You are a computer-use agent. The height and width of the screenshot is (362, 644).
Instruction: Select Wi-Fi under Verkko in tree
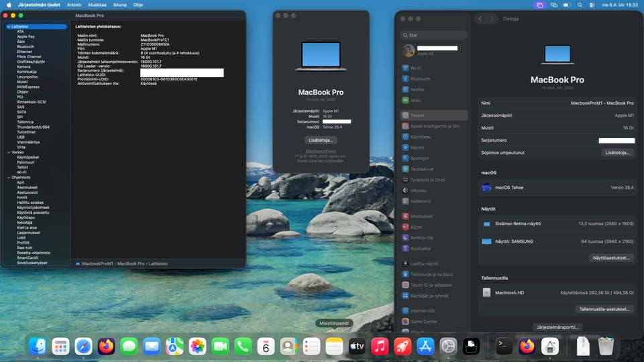[x=21, y=172]
